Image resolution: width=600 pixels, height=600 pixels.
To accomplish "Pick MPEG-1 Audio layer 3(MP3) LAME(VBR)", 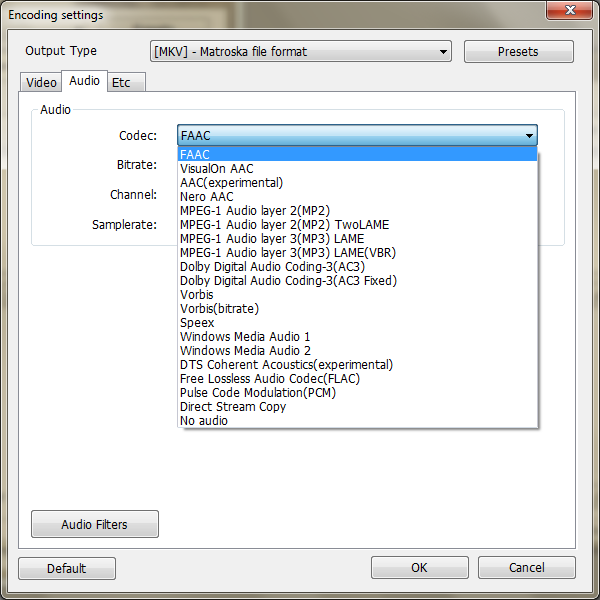I will point(357,253).
